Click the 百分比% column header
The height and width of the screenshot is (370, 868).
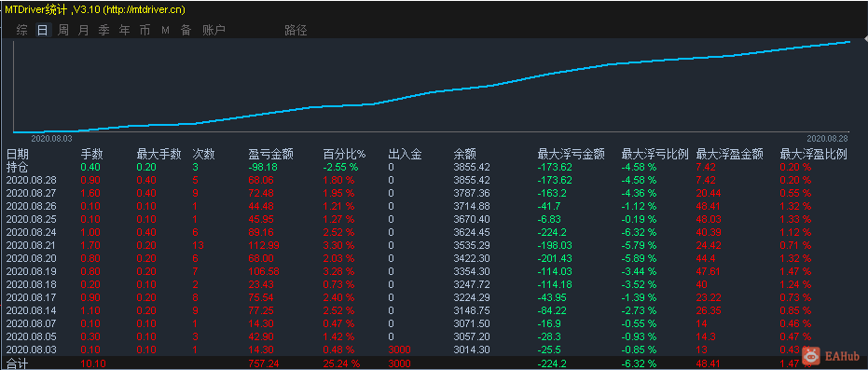point(345,155)
